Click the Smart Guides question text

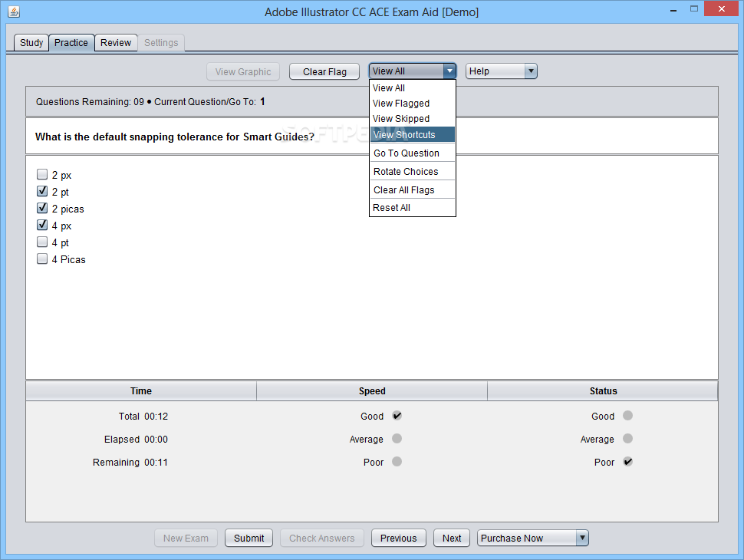tap(175, 137)
